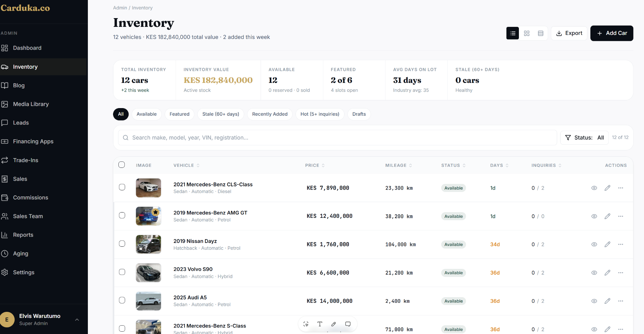This screenshot has width=644, height=334.
Task: Open more actions for AMG GT row
Action: (x=621, y=216)
